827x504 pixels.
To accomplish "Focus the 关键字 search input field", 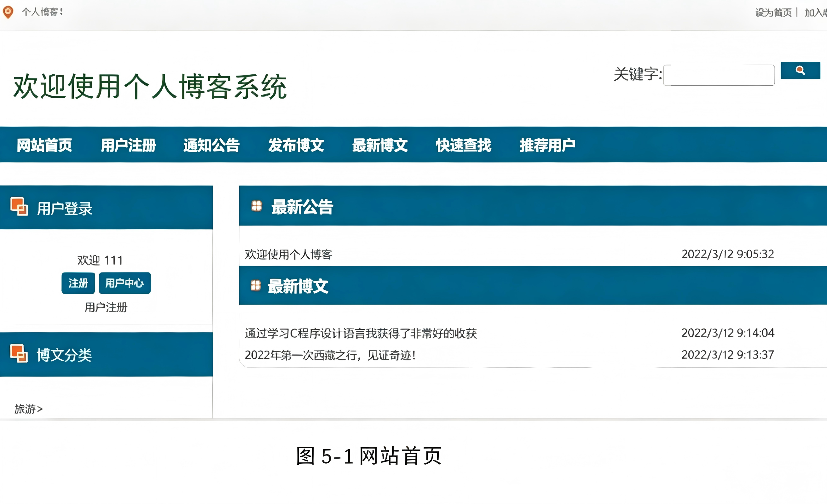I will pyautogui.click(x=719, y=75).
